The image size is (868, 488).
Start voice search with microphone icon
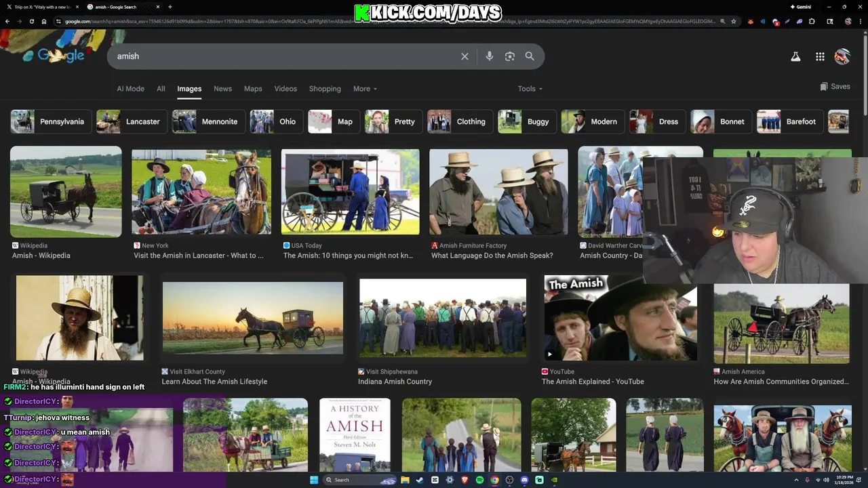(x=489, y=56)
